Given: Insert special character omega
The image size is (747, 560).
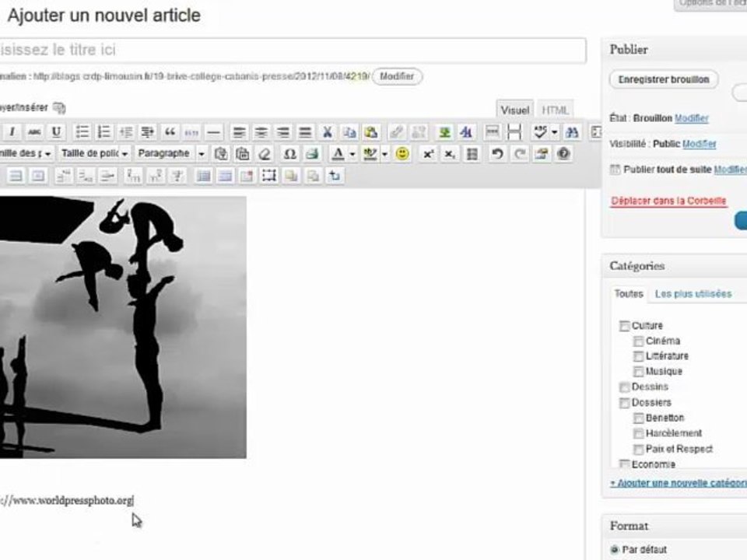Looking at the screenshot, I should (x=289, y=154).
